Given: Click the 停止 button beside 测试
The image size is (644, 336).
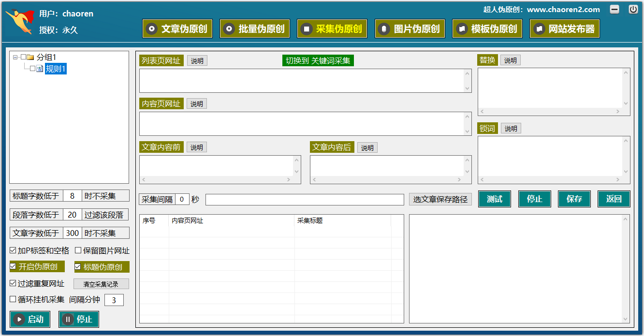Looking at the screenshot, I should coord(534,199).
